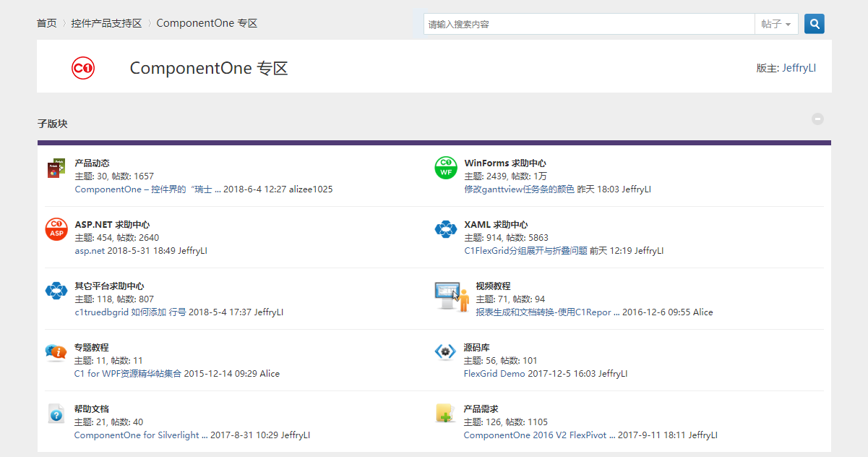868x457 pixels.
Task: Go to 控件产品支持区 breadcrumb
Action: click(106, 23)
